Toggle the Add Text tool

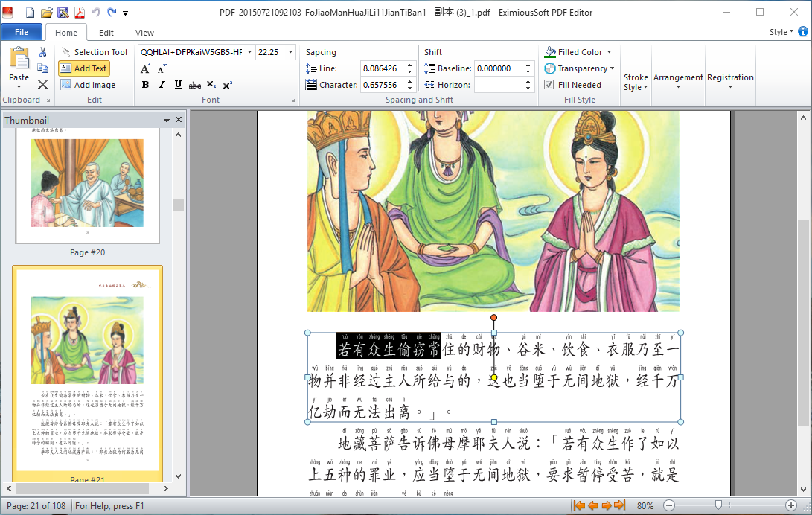84,68
